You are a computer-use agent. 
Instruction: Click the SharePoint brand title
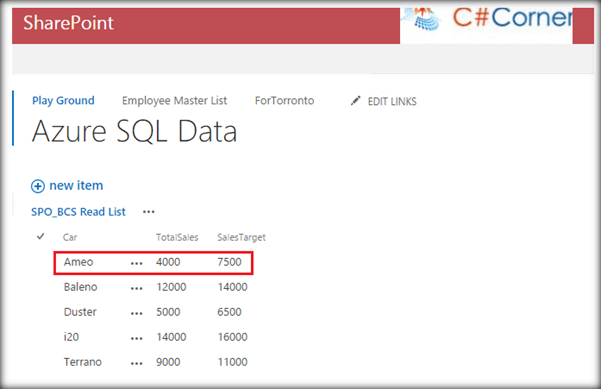pyautogui.click(x=68, y=23)
